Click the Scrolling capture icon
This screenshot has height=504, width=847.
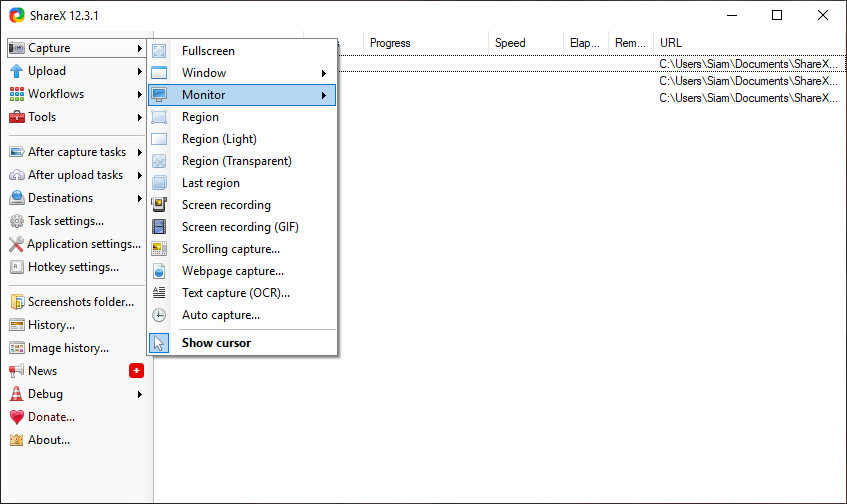[x=159, y=249]
